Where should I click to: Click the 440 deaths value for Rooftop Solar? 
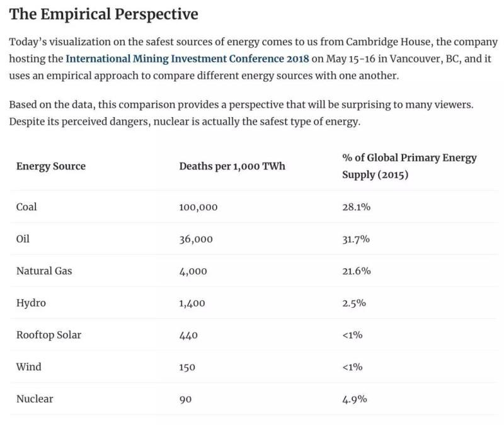coord(188,336)
